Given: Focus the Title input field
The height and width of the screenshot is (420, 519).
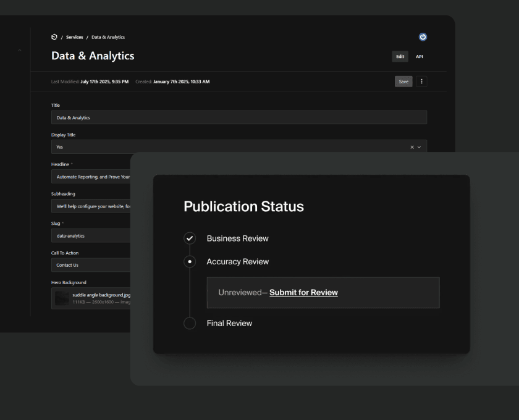Looking at the screenshot, I should [238, 117].
